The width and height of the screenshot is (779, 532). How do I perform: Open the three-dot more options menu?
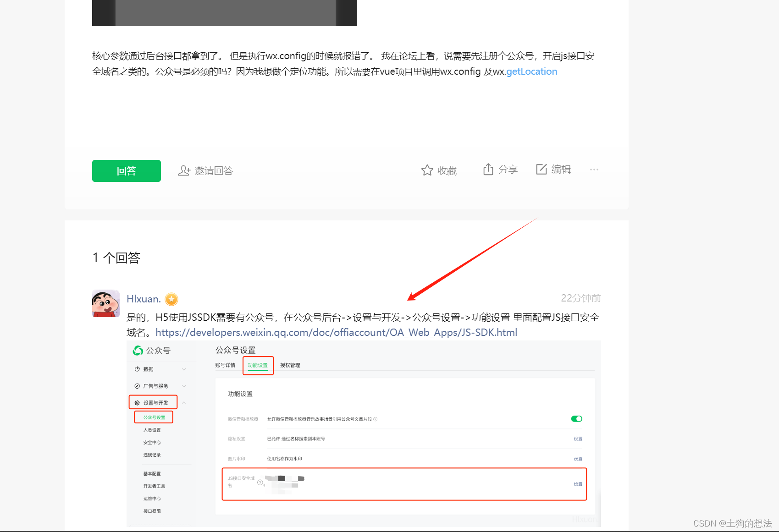tap(594, 170)
